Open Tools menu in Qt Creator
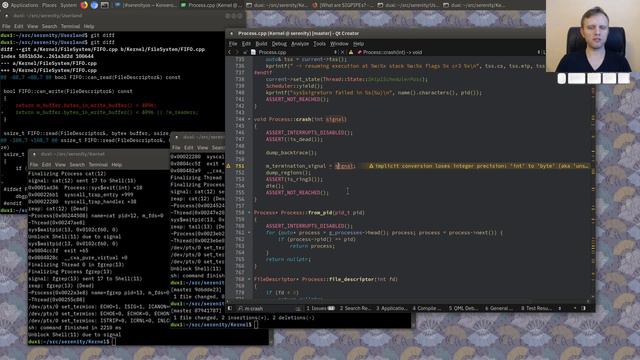Image resolution: width=640 pixels, height=360 pixels. point(319,44)
